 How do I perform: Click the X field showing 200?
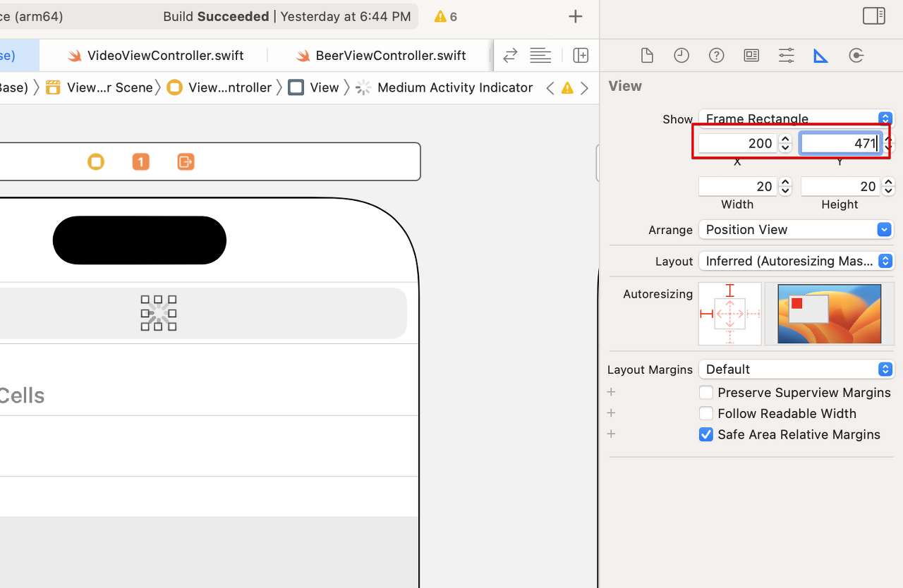tap(738, 144)
